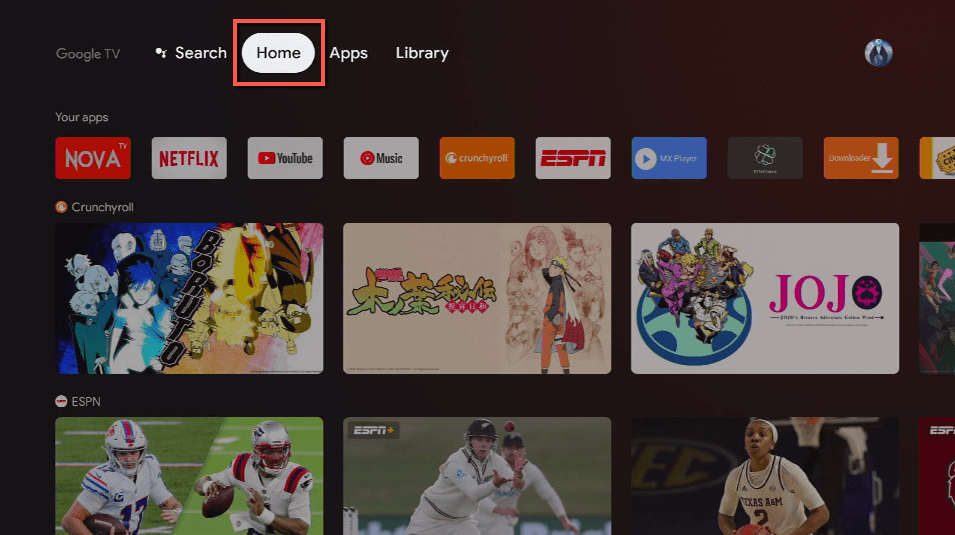The height and width of the screenshot is (535, 955).
Task: Open the Naruto Konoha Hiden thumbnail
Action: coord(477,299)
